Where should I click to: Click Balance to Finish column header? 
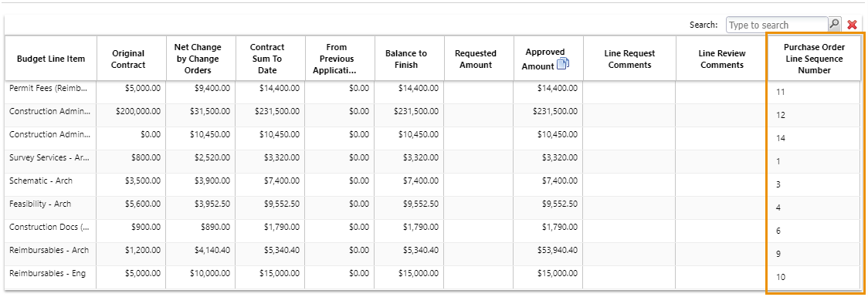[x=409, y=59]
